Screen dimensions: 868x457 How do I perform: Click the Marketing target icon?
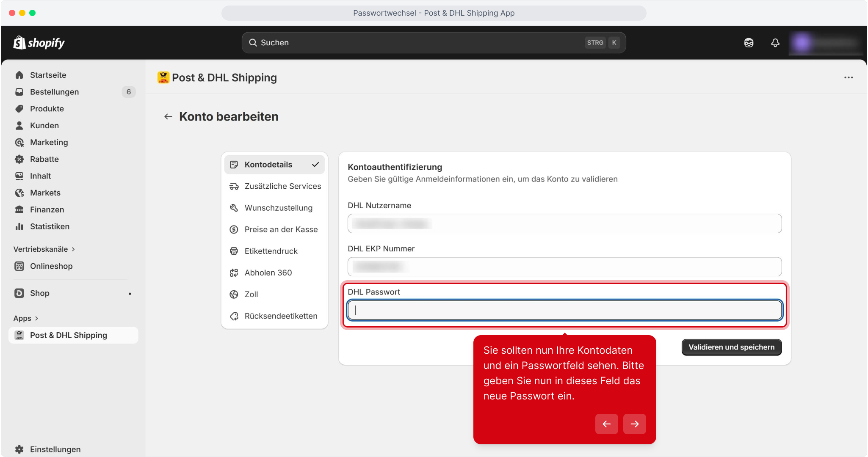19,143
